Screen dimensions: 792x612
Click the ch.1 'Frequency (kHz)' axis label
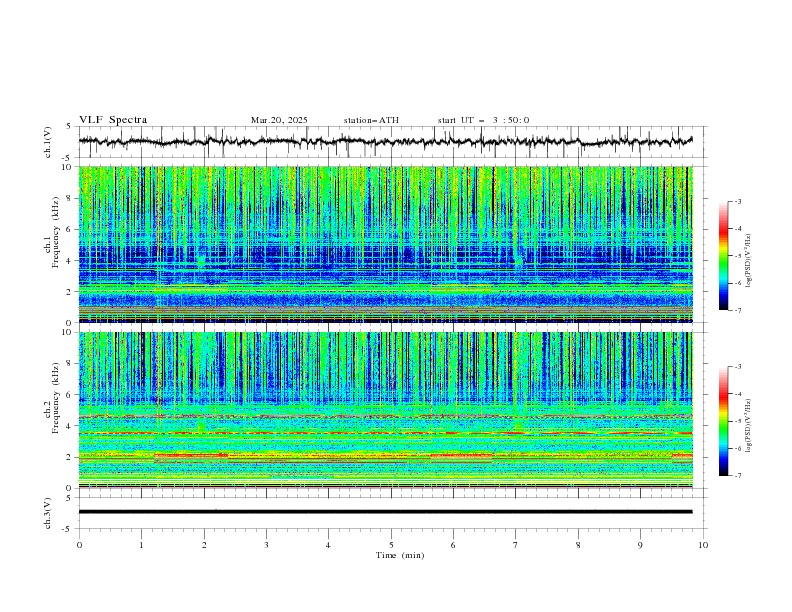click(x=57, y=233)
